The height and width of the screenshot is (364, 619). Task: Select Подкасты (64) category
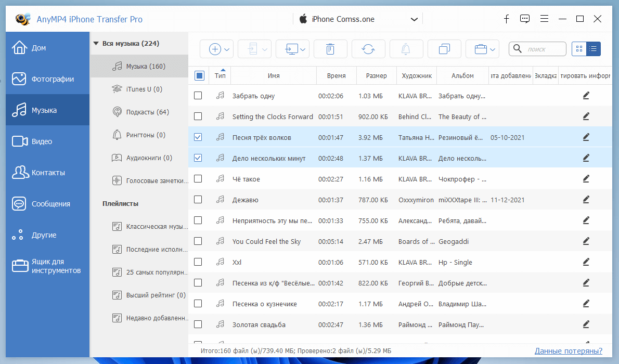[x=139, y=112]
